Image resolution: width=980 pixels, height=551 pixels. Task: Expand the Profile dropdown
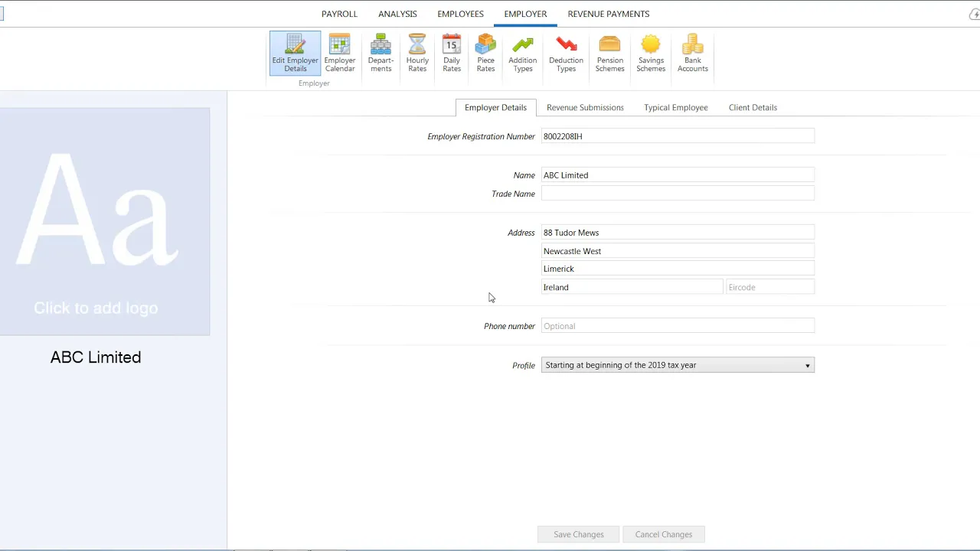click(678, 365)
